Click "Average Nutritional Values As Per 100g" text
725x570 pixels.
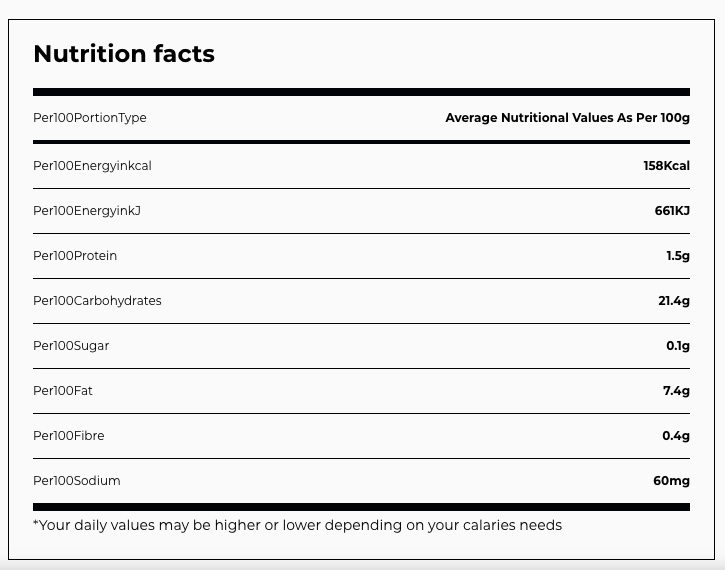pos(567,118)
